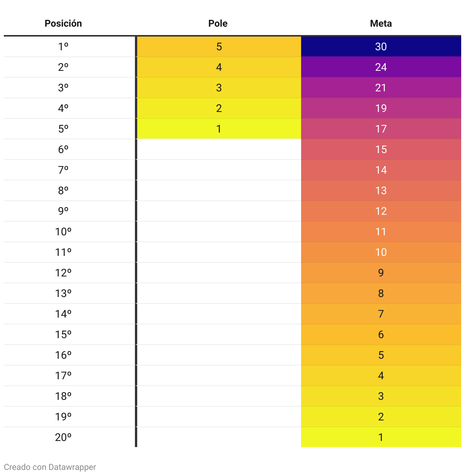The width and height of the screenshot is (465, 476).
Task: Click the Posición column header
Action: tap(63, 24)
